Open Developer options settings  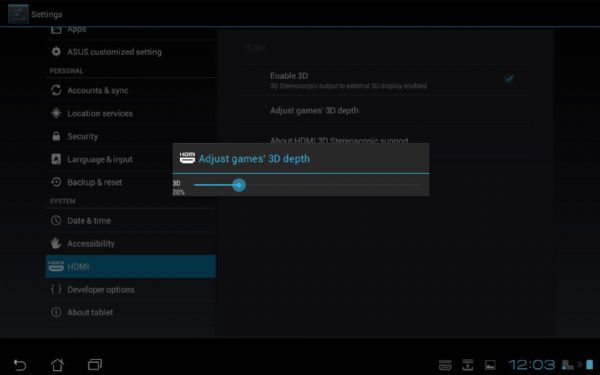click(x=130, y=289)
